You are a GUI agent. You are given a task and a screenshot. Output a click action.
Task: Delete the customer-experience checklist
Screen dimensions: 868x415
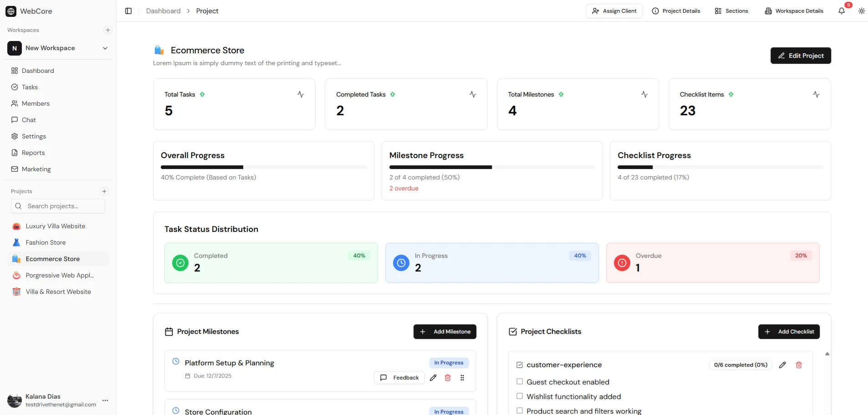pos(799,365)
